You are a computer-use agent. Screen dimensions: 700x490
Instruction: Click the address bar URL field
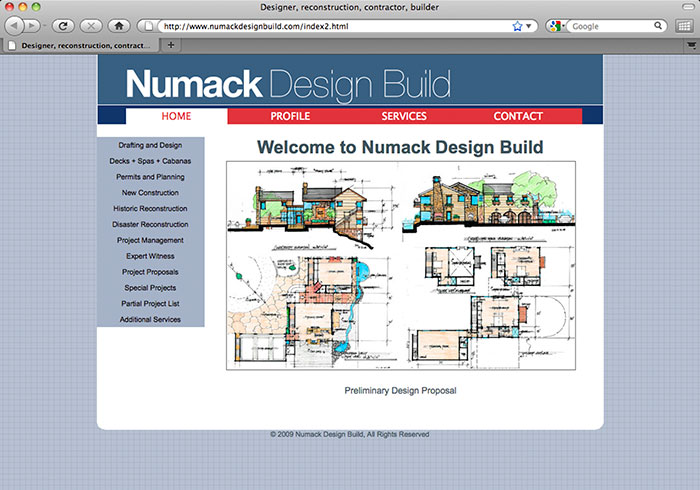337,26
